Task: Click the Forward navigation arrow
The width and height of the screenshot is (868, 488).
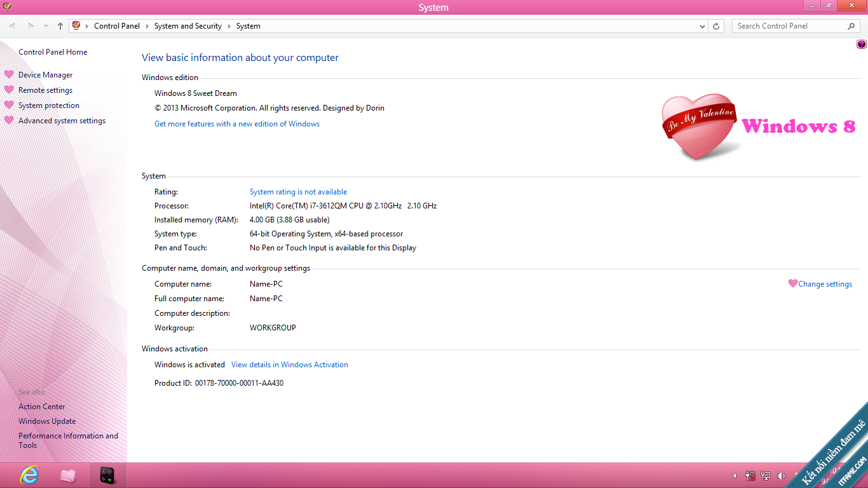Action: [x=31, y=26]
